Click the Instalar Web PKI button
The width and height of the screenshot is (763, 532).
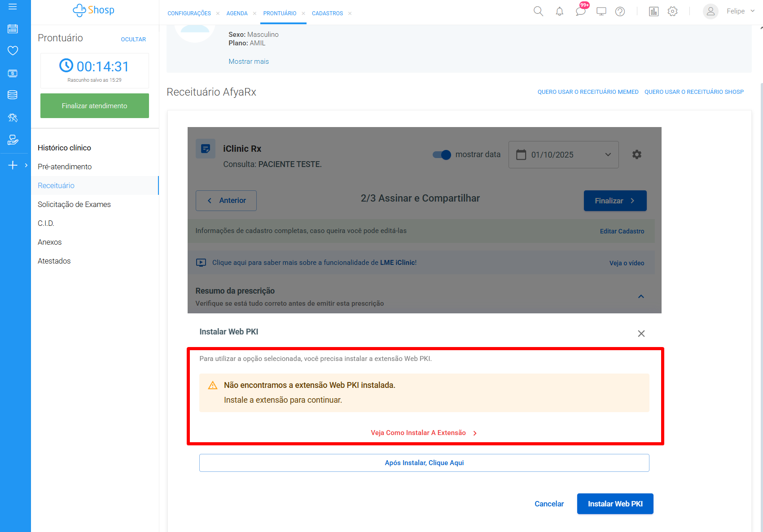click(x=615, y=504)
